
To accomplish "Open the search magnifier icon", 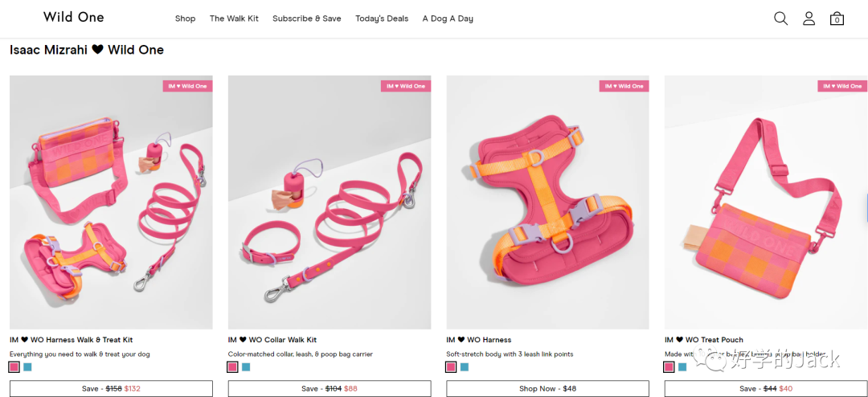I will coord(780,18).
